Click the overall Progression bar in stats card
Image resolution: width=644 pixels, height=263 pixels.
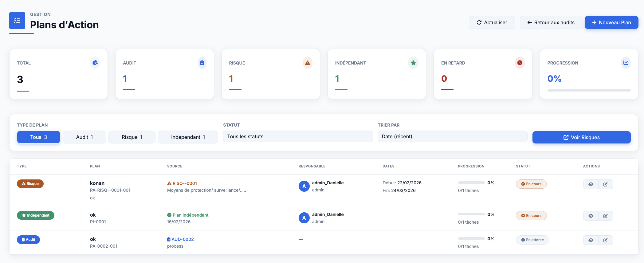589,90
